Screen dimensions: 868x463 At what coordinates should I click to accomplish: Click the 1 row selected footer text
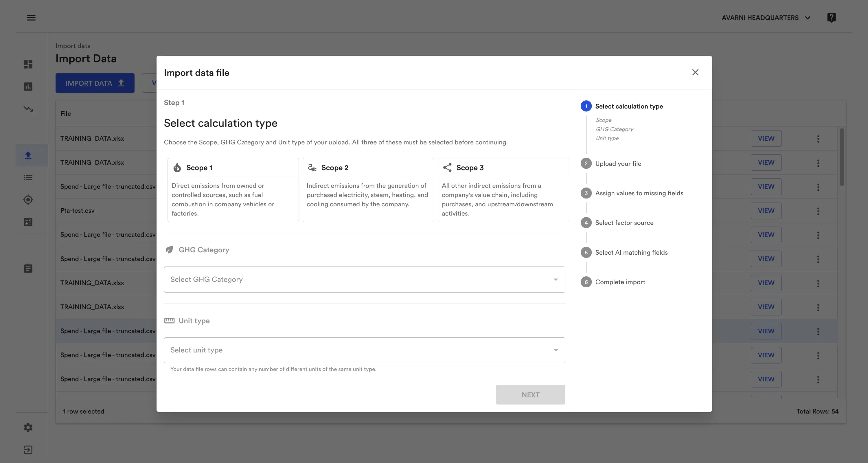84,411
